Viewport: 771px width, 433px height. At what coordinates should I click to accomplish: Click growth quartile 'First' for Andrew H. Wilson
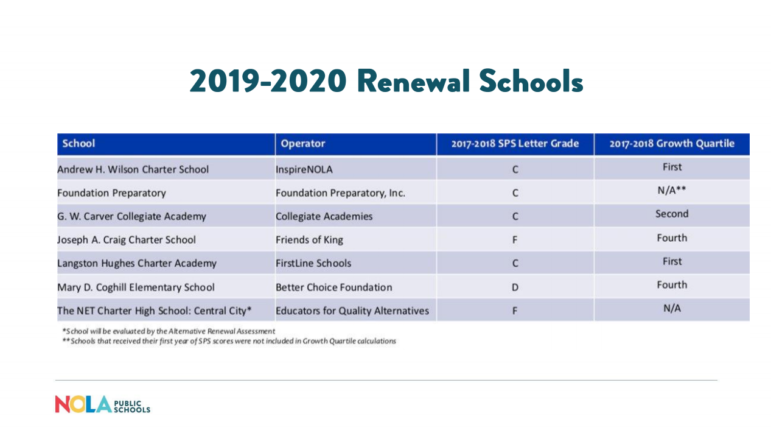coord(672,167)
